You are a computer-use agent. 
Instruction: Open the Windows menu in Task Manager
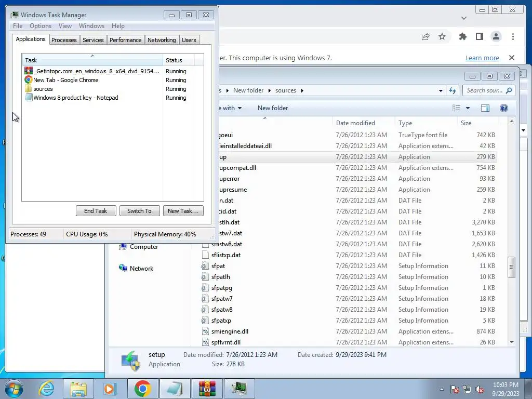coord(91,26)
